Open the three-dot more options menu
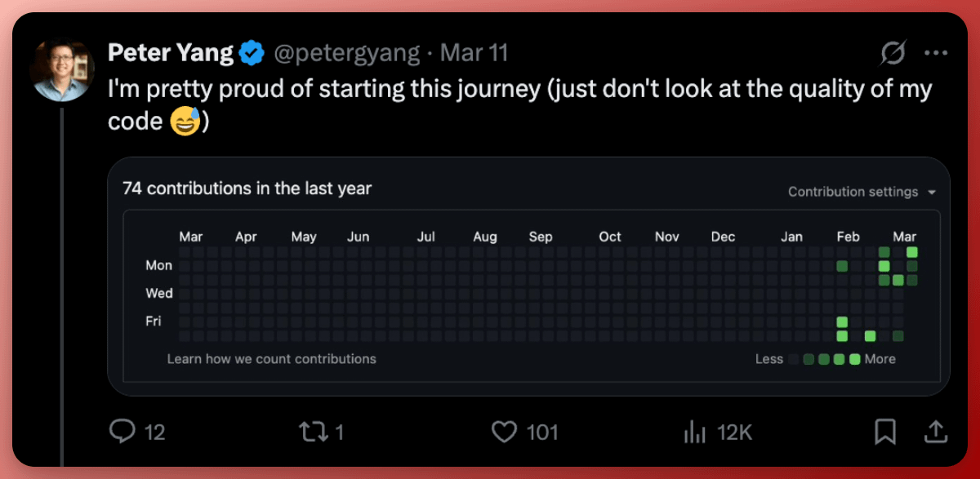 (935, 54)
